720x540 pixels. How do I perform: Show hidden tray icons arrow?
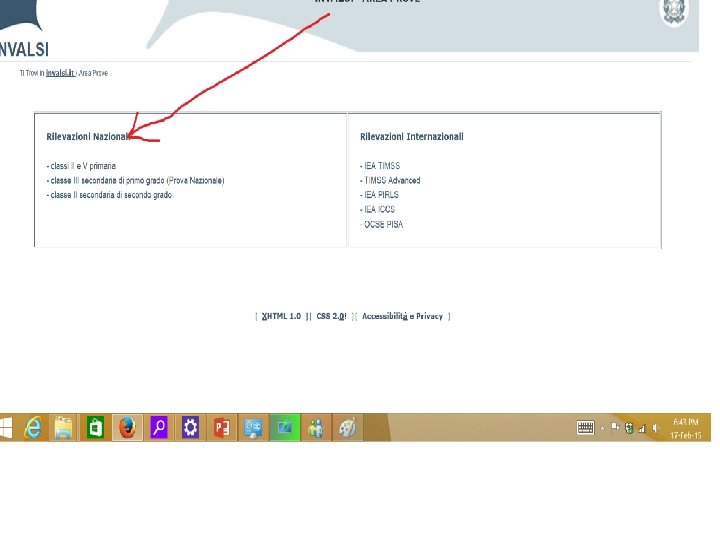[602, 429]
